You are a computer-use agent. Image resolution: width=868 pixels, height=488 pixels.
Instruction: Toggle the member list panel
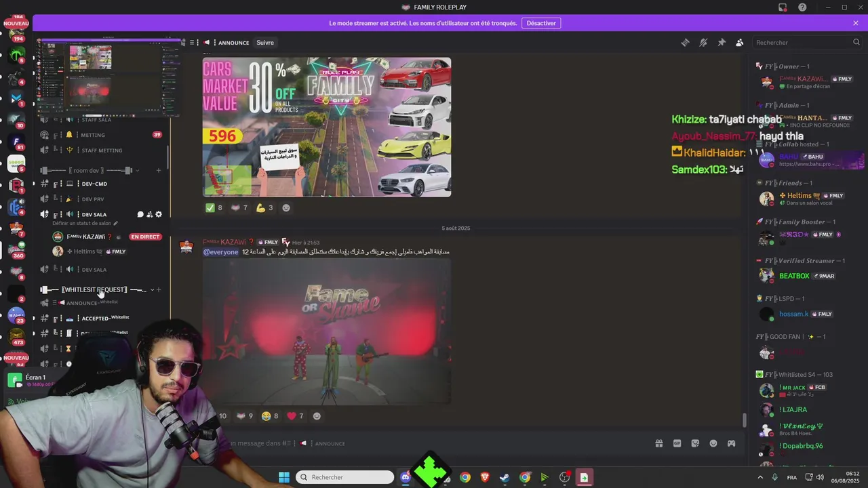click(740, 42)
